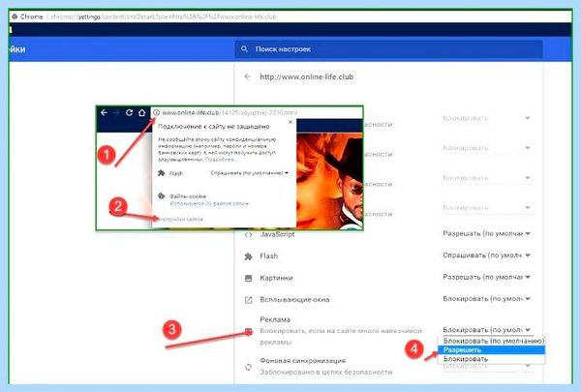This screenshot has height=392, width=581.
Task: Open the Картинки permission dropdown
Action: pos(486,277)
